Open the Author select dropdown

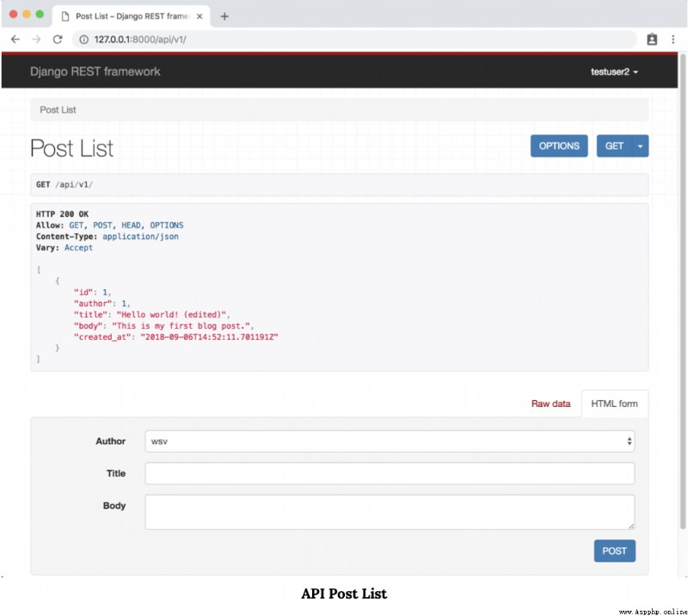tap(390, 441)
